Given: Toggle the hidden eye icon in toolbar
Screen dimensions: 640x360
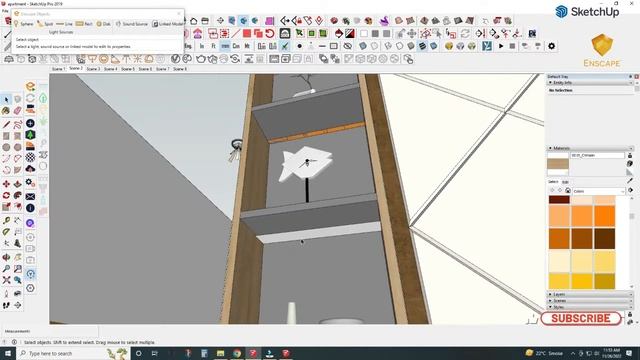Looking at the screenshot, I should point(347,46).
